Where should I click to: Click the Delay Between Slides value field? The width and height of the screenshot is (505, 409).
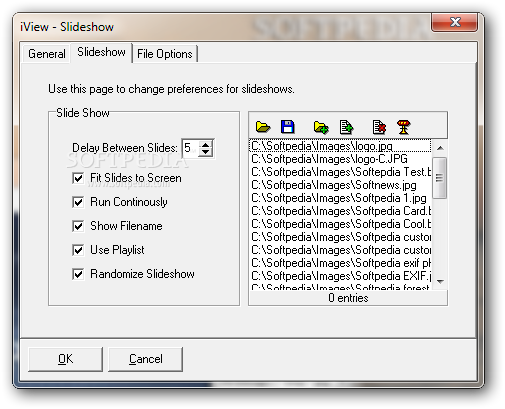click(191, 148)
